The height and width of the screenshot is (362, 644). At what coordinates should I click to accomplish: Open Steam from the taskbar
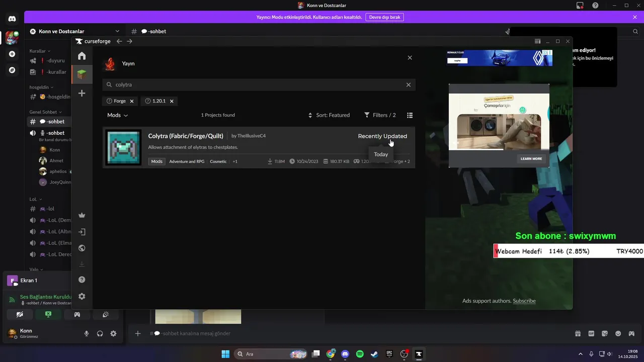374,354
